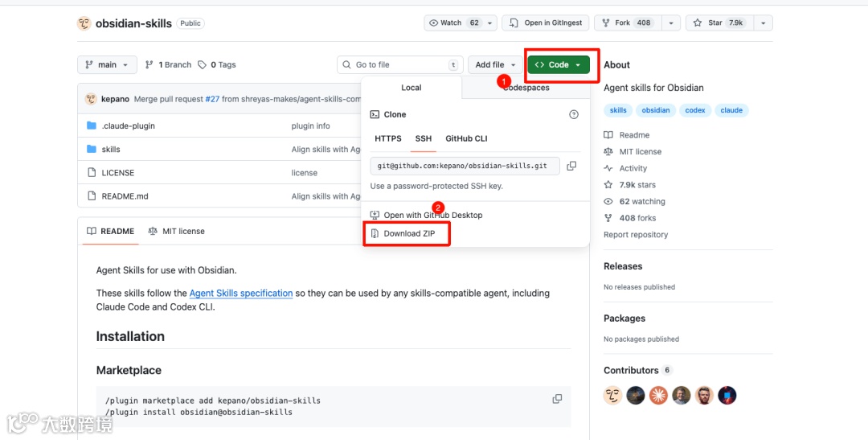View the 0 Tags list
This screenshot has height=440, width=868.
point(216,65)
